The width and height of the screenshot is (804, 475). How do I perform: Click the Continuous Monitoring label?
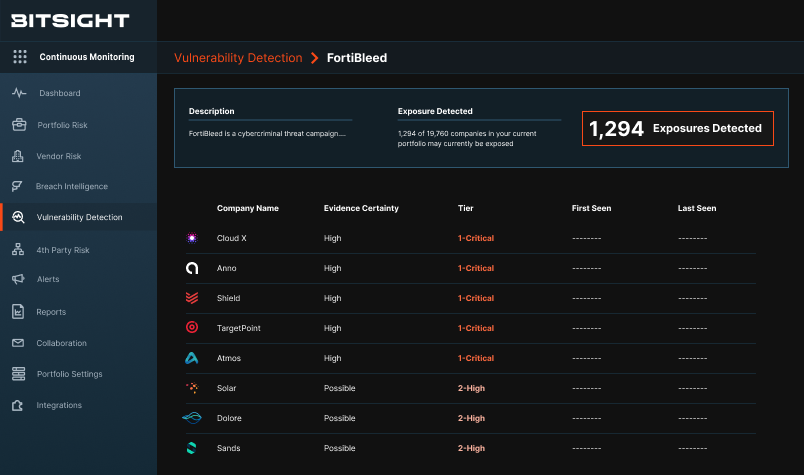click(87, 56)
